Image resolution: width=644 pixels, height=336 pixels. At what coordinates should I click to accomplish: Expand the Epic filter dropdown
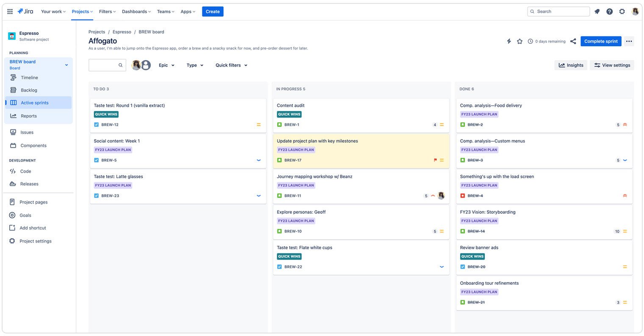[x=167, y=65]
